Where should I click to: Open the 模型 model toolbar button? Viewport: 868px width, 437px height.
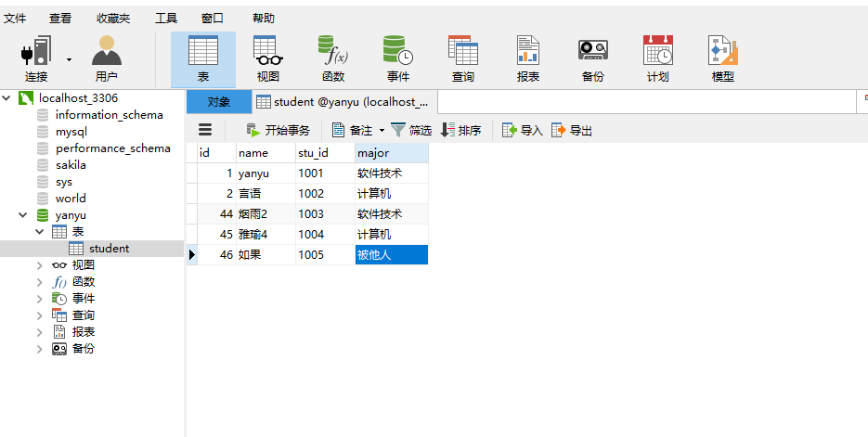point(723,59)
